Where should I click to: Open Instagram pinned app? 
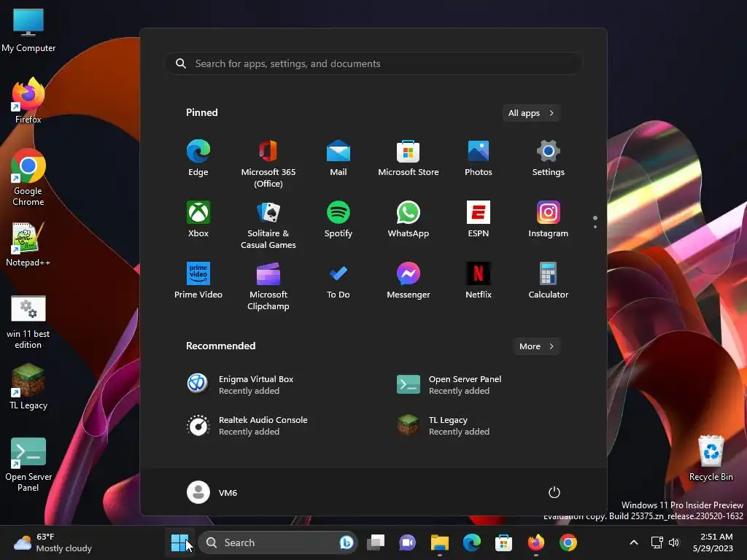click(549, 219)
